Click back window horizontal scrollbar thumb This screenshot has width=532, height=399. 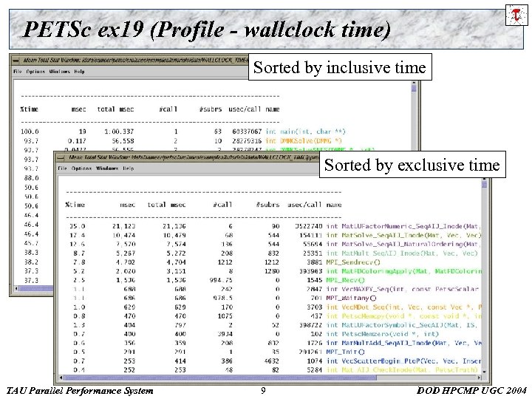point(37,288)
